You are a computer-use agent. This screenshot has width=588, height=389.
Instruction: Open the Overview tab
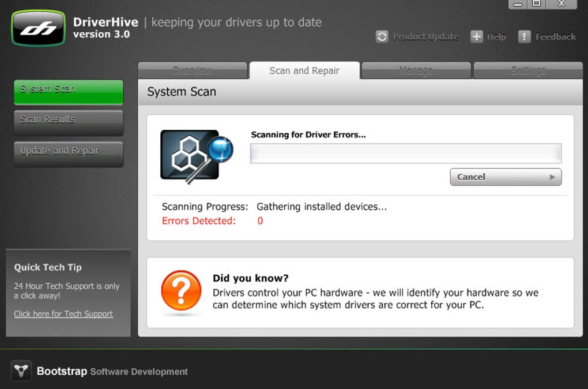(x=193, y=70)
